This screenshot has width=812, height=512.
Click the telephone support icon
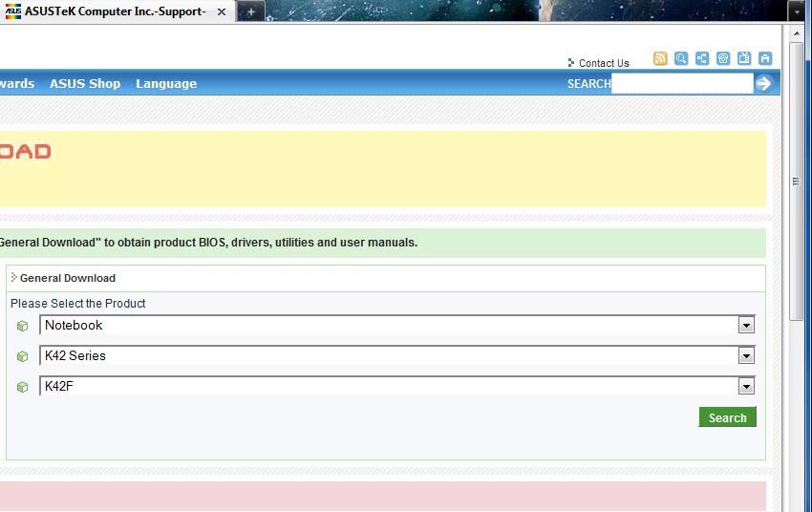pos(723,58)
